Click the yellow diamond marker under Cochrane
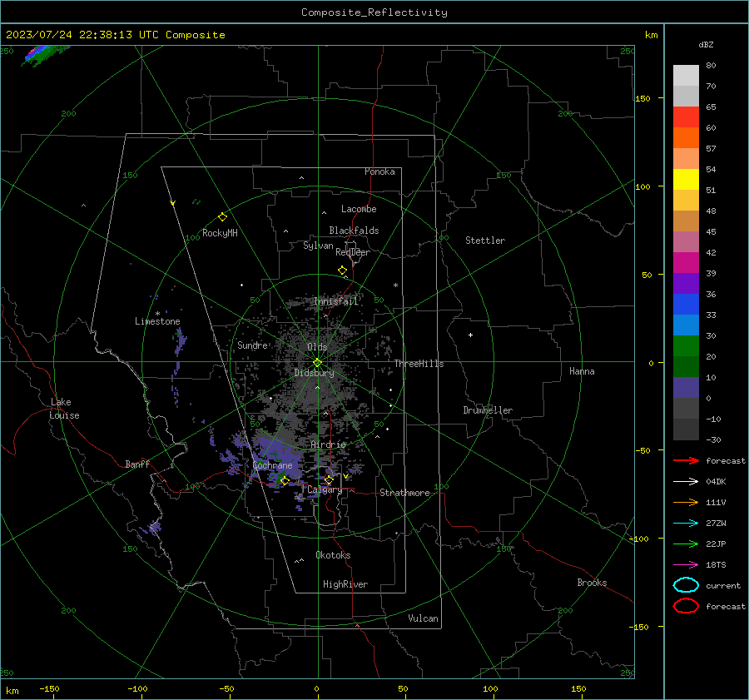The height and width of the screenshot is (700, 749). click(x=285, y=481)
